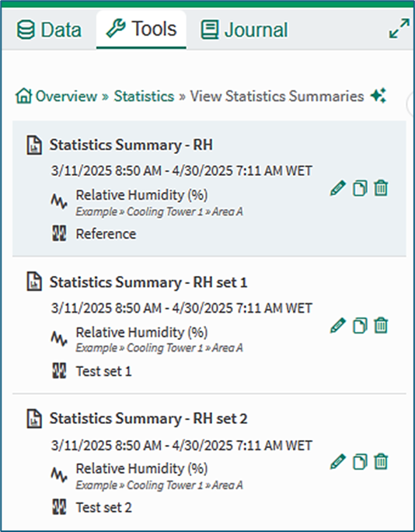
Task: Copy Statistics Summary - RH set 1
Action: click(360, 326)
